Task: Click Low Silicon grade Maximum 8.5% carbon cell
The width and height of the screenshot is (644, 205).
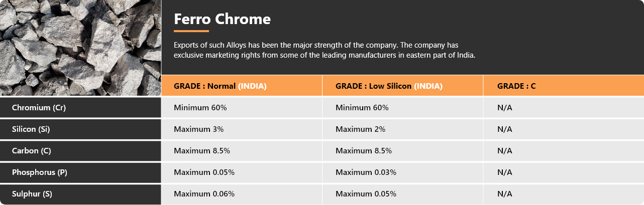Action: 403,151
